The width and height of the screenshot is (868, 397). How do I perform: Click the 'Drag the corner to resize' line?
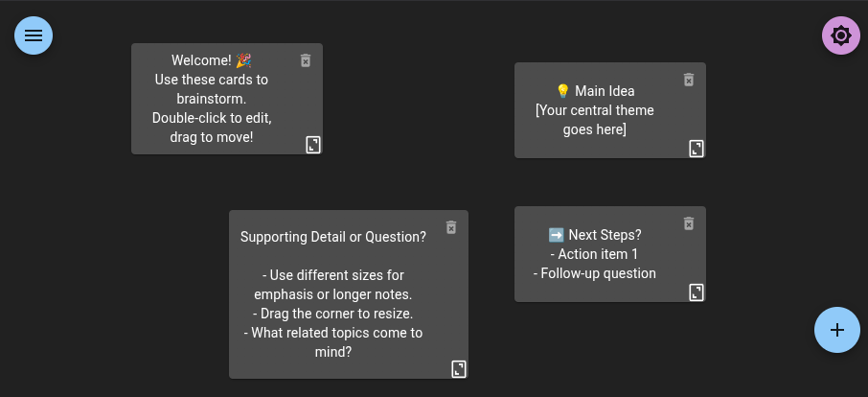332,314
